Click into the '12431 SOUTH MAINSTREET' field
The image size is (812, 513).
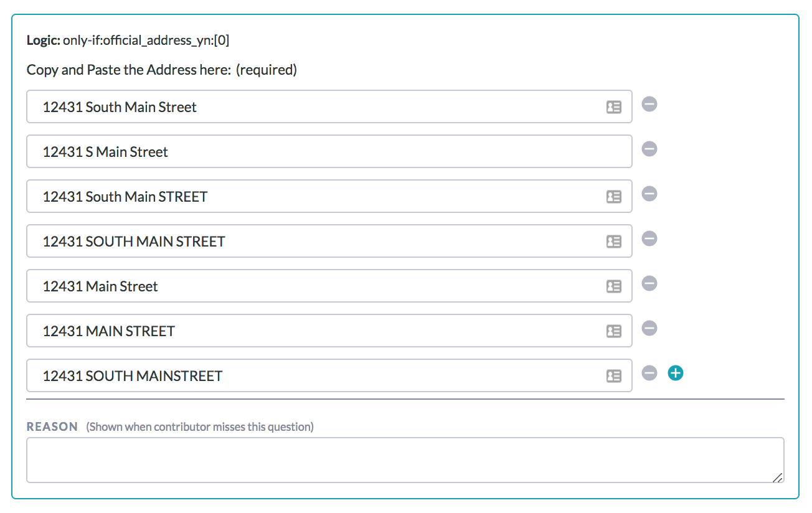pyautogui.click(x=311, y=376)
